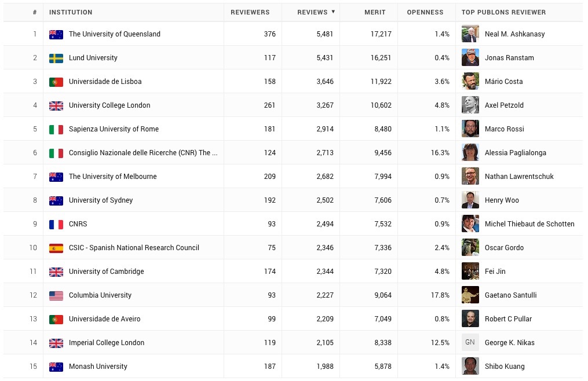Click the UK flag next to Imperial College London
Image resolution: width=588 pixels, height=381 pixels.
(56, 343)
